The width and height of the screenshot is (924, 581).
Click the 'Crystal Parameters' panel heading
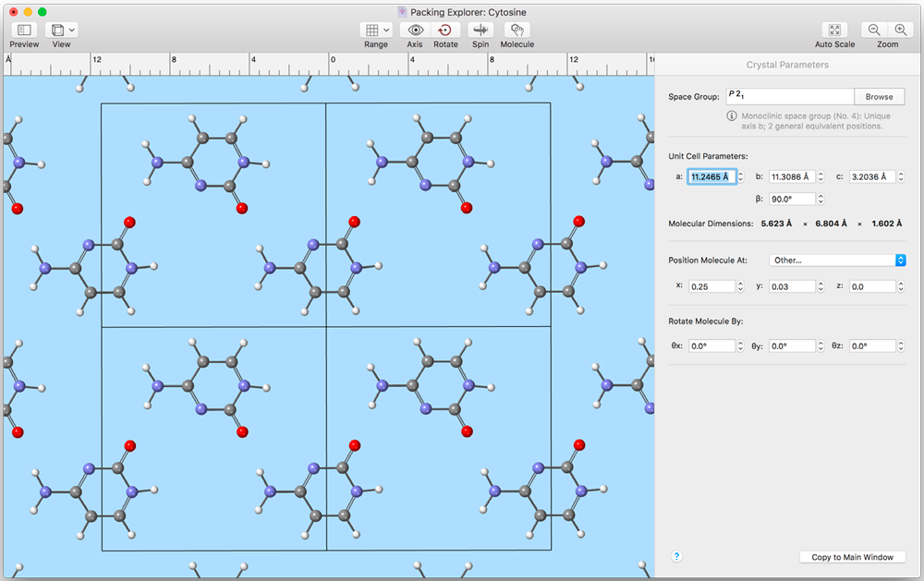(787, 65)
